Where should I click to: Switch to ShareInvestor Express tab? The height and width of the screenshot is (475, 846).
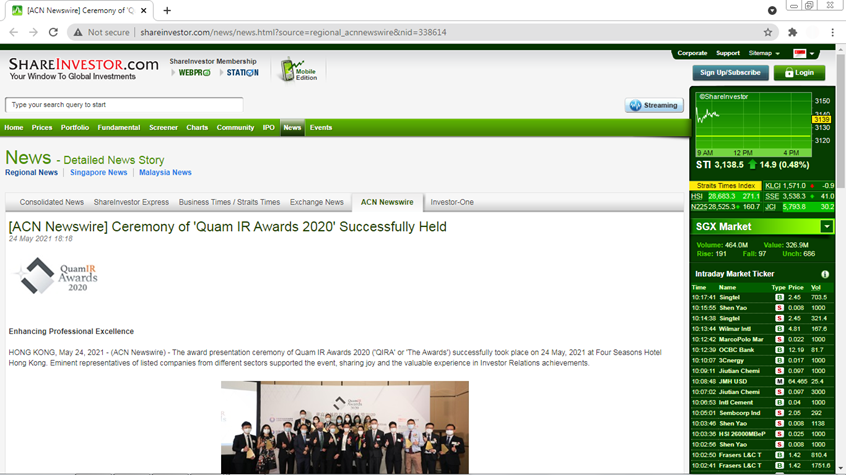coord(131,202)
